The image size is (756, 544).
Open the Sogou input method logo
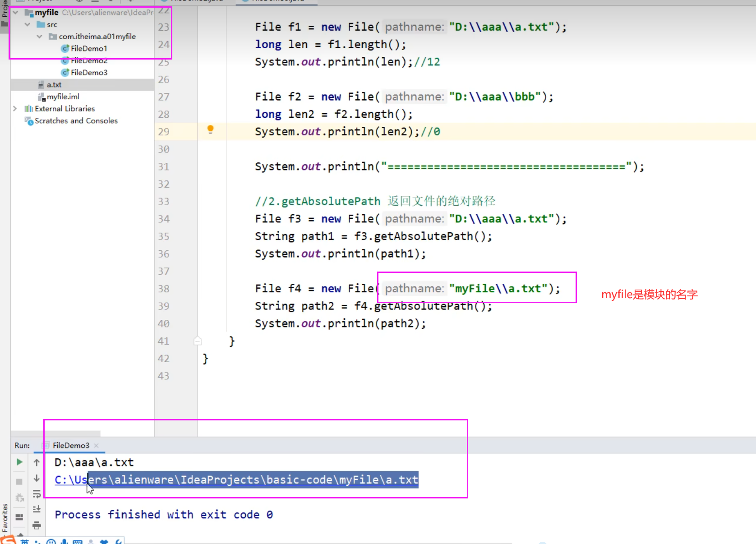(x=8, y=539)
